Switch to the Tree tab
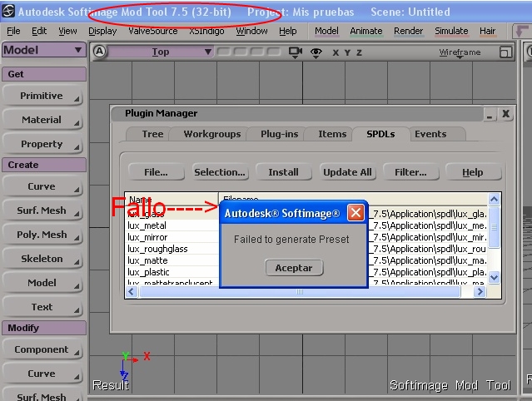532x401 pixels. [152, 134]
